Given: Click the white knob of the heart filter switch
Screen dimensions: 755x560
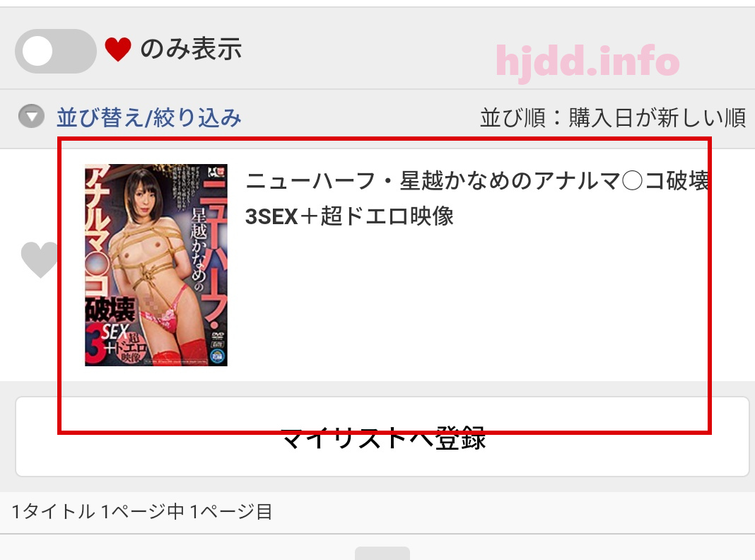Looking at the screenshot, I should pos(37,51).
